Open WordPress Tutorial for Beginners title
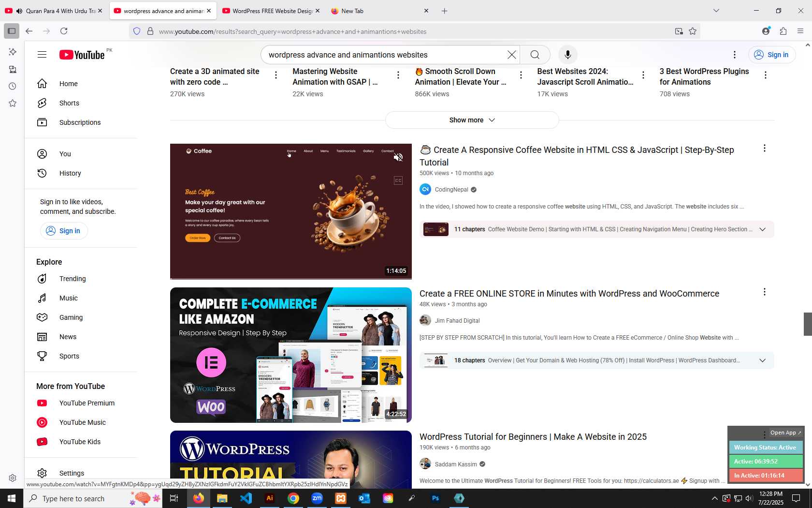Viewport: 812px width, 508px height. (x=533, y=437)
